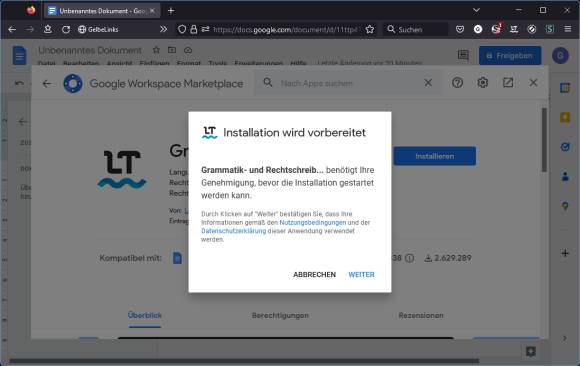Open the GelbeLinks bookmark
The height and width of the screenshot is (366, 580).
(x=98, y=29)
